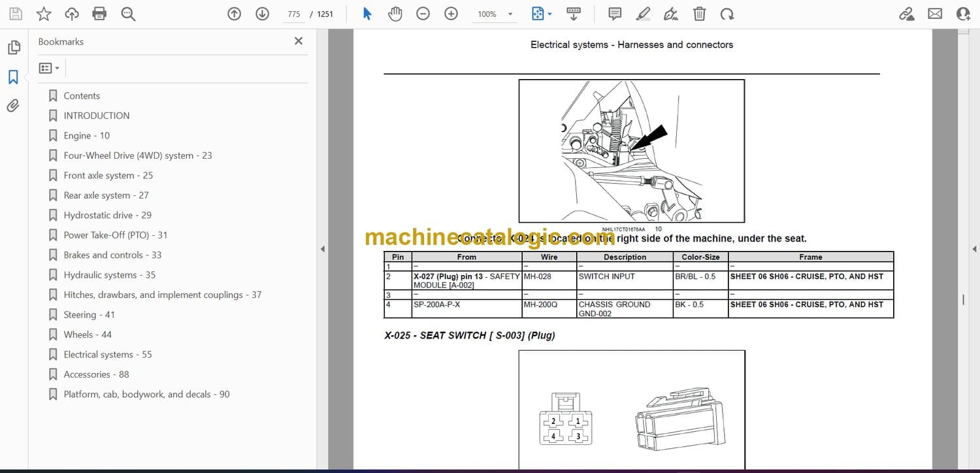Viewport: 980px width, 473px height.
Task: Go to next page arrow
Action: pos(262,14)
